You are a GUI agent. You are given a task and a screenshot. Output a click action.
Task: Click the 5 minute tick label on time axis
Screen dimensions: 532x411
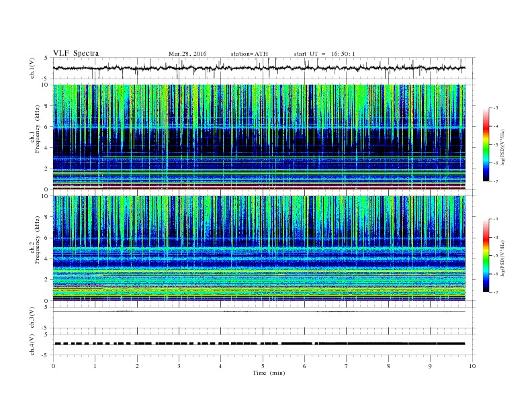(x=263, y=366)
